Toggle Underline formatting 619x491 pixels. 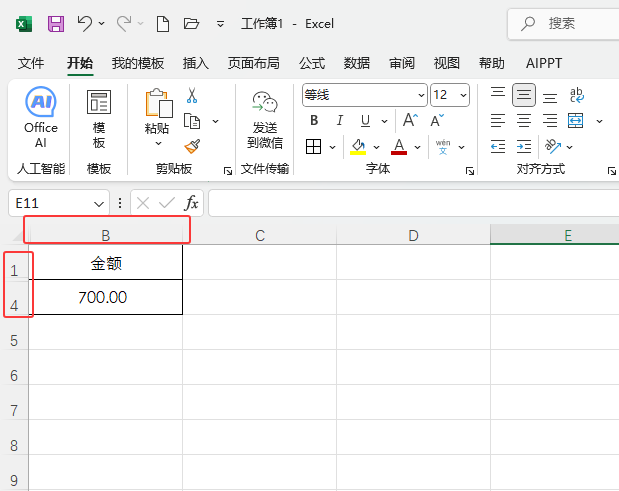click(x=366, y=121)
